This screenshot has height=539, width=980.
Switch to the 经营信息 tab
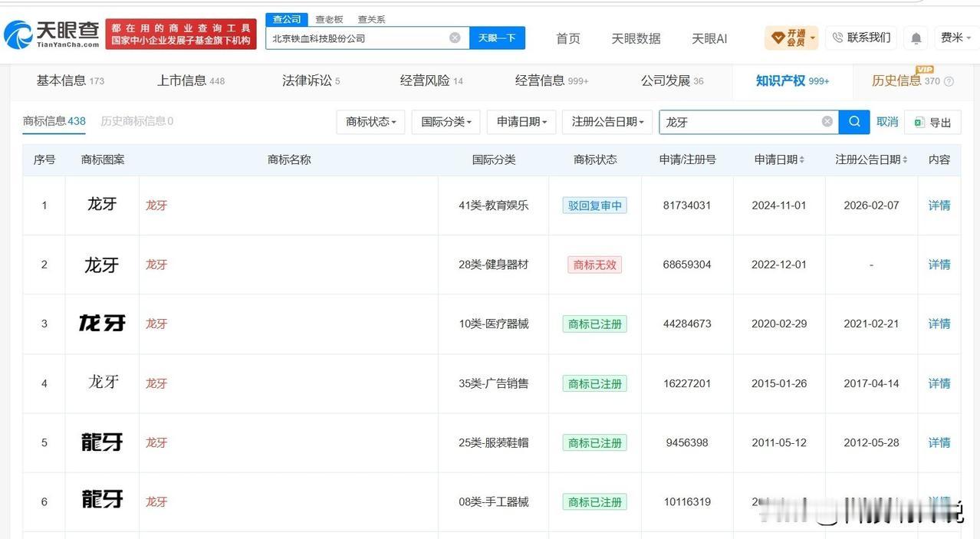(551, 81)
